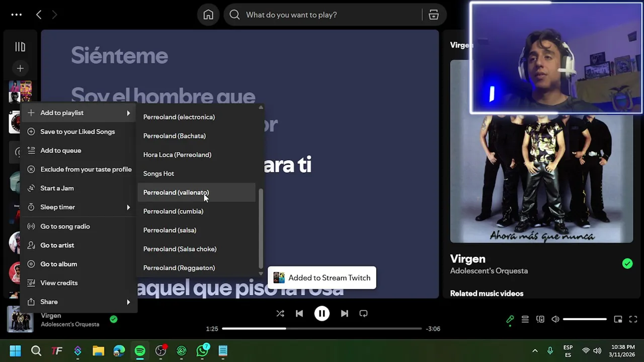Select Save to your Liked Songs
This screenshot has width=644, height=362.
click(78, 132)
